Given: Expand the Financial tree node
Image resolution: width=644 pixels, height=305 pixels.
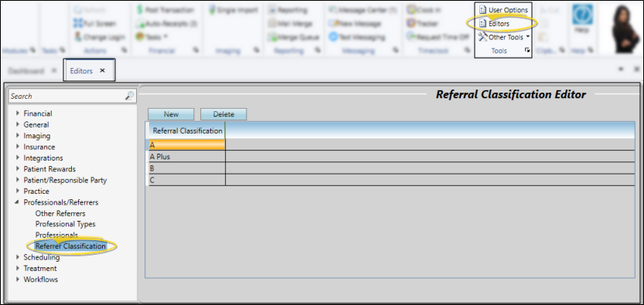Looking at the screenshot, I should pyautogui.click(x=18, y=114).
